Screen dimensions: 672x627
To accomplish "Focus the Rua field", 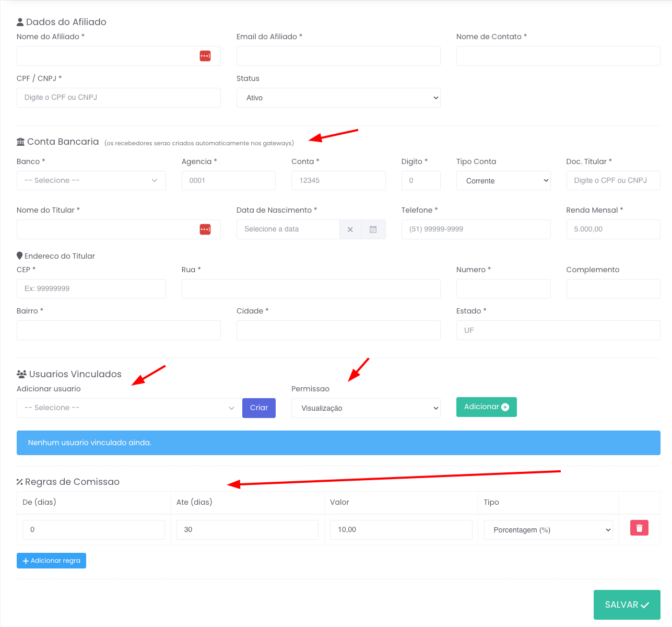I will point(311,288).
